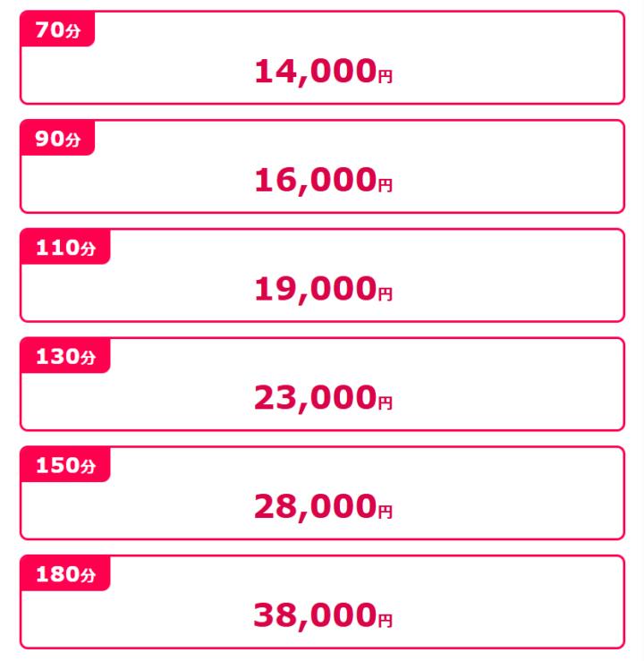Select the 円 character beside 38,000
The image size is (644, 661).
pyautogui.click(x=386, y=621)
